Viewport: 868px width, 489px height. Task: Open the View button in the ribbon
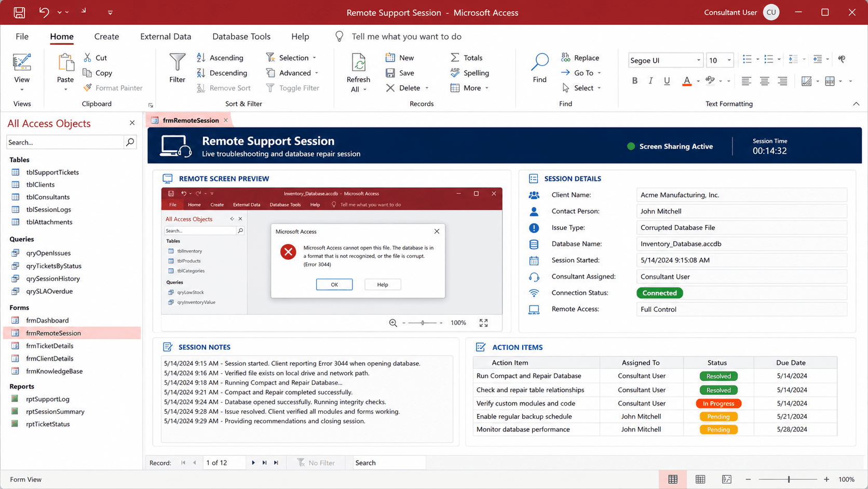[22, 73]
